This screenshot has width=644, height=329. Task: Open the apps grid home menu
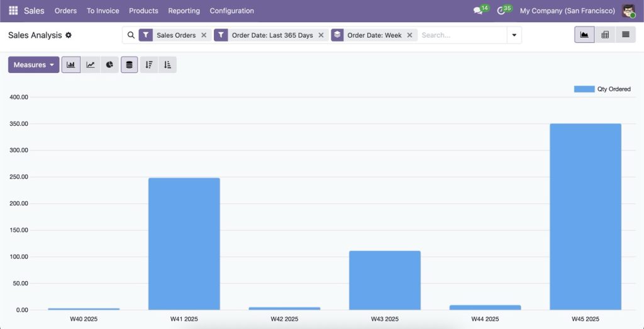tap(13, 11)
